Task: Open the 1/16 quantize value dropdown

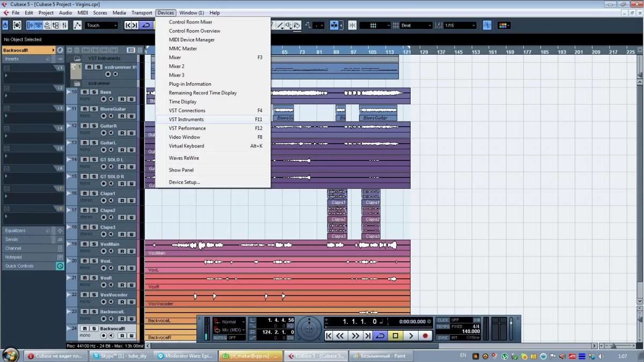Action: (460, 25)
